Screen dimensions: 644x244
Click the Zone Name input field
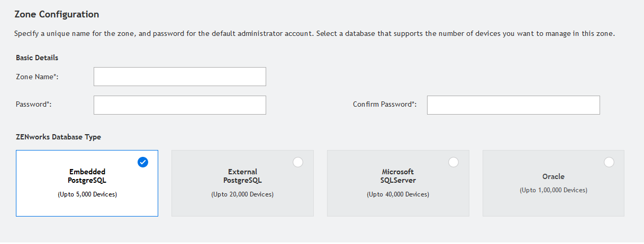[179, 77]
